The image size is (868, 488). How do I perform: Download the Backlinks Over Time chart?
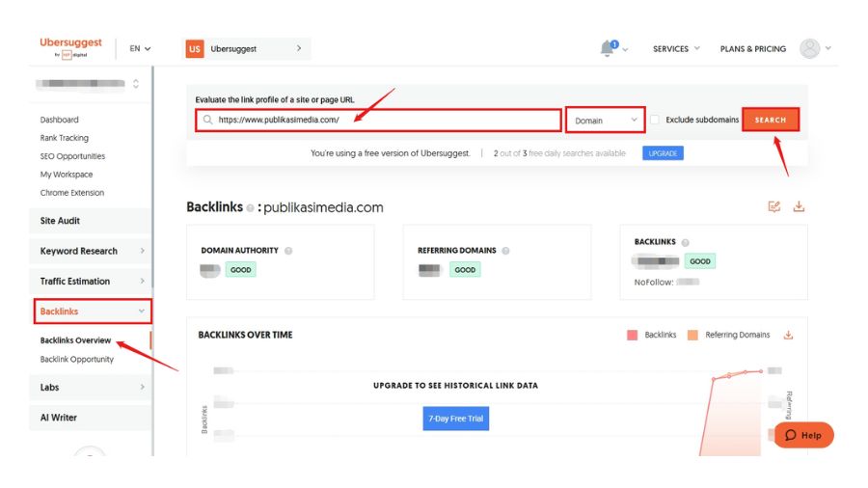(788, 335)
